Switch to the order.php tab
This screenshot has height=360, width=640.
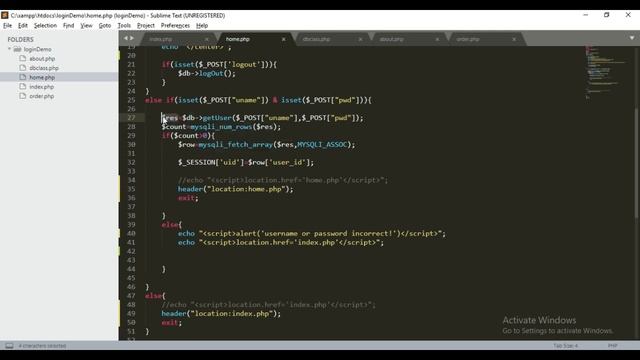point(468,39)
